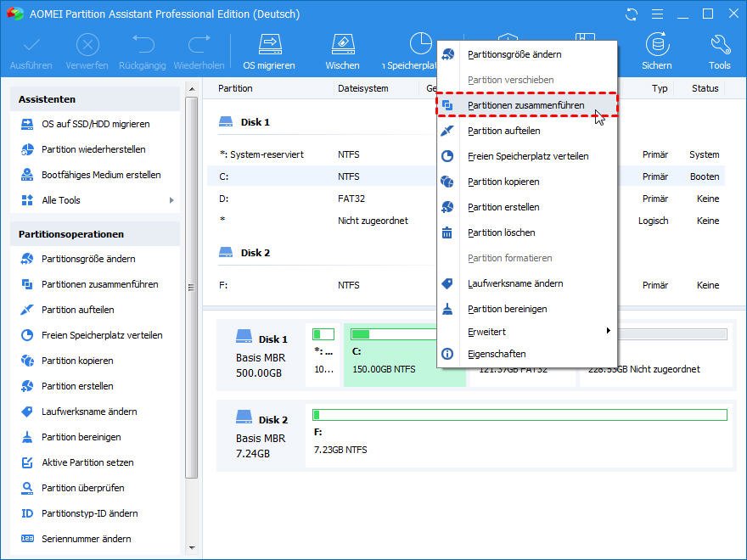Click Partition bereinigen in sidebar
Screen dimensions: 747x560
pos(81,437)
